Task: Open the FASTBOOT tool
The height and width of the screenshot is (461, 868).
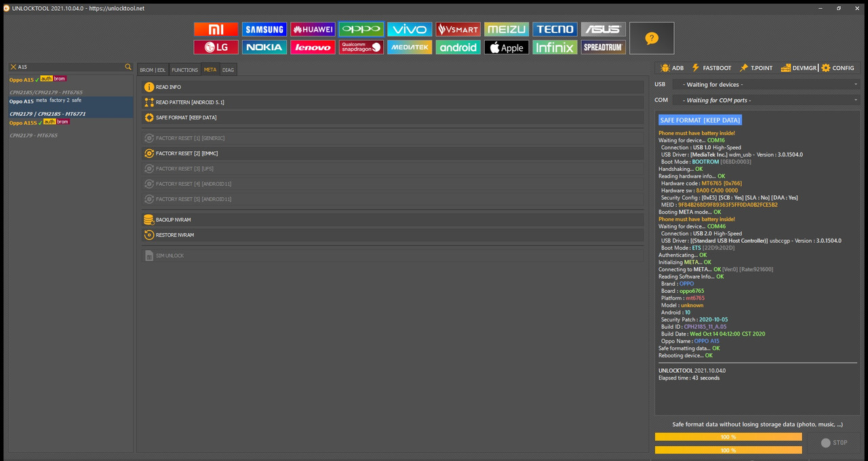Action: 711,68
